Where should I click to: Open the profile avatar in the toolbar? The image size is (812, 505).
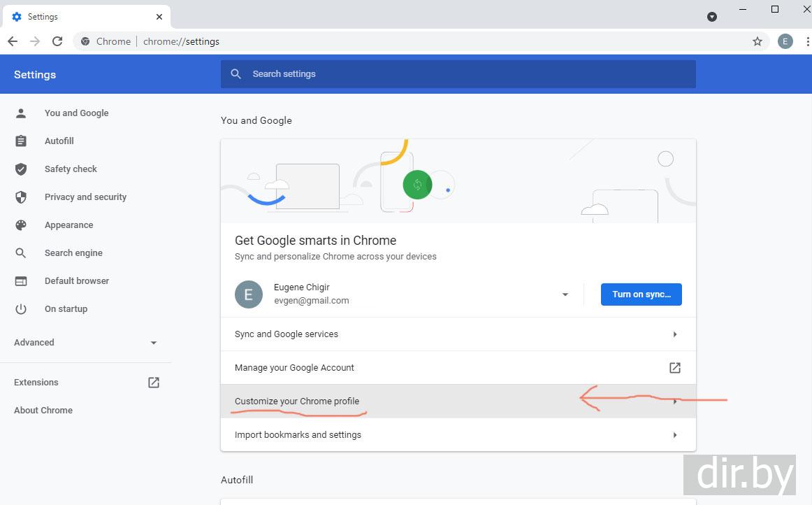click(785, 41)
